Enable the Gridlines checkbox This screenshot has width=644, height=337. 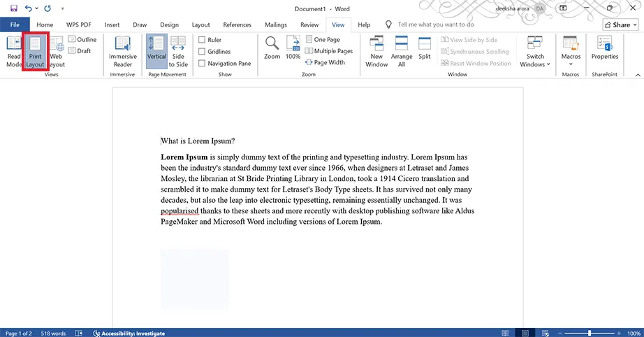(202, 51)
